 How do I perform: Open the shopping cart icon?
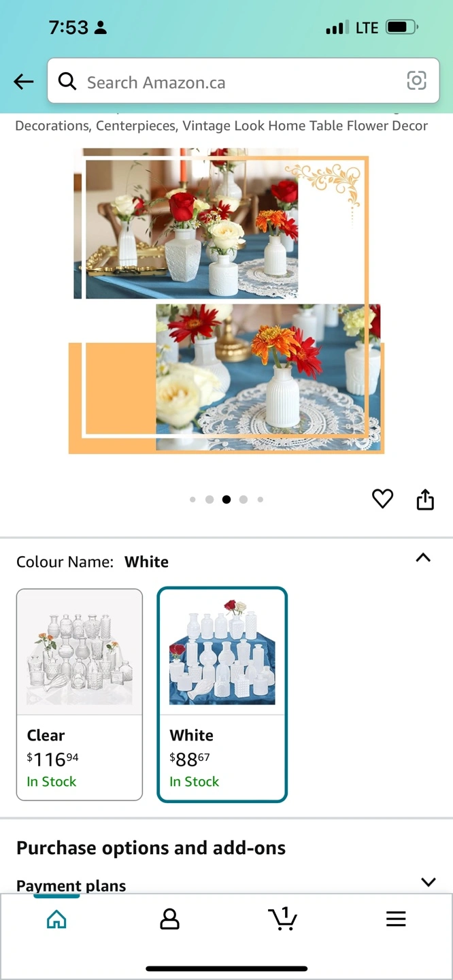(x=282, y=919)
